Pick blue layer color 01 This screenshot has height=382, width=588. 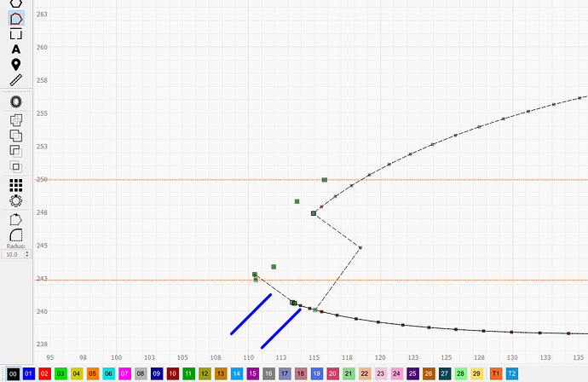[x=28, y=373]
